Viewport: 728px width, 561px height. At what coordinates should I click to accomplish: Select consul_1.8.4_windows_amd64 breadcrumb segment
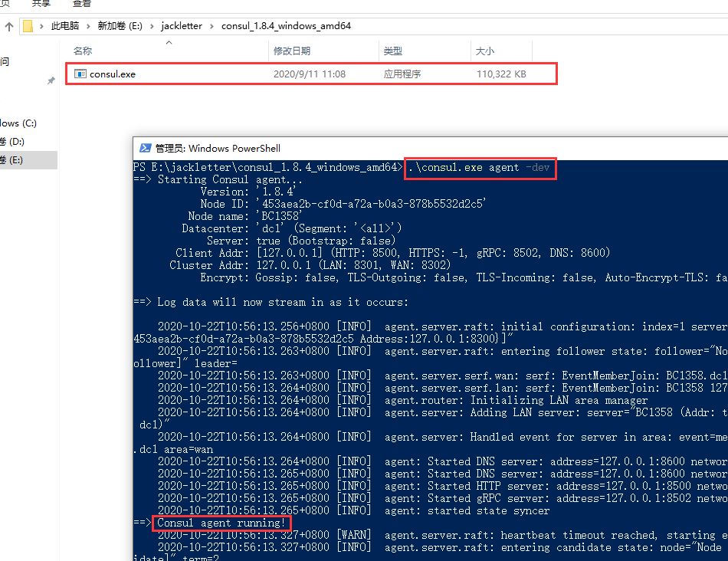tap(286, 26)
